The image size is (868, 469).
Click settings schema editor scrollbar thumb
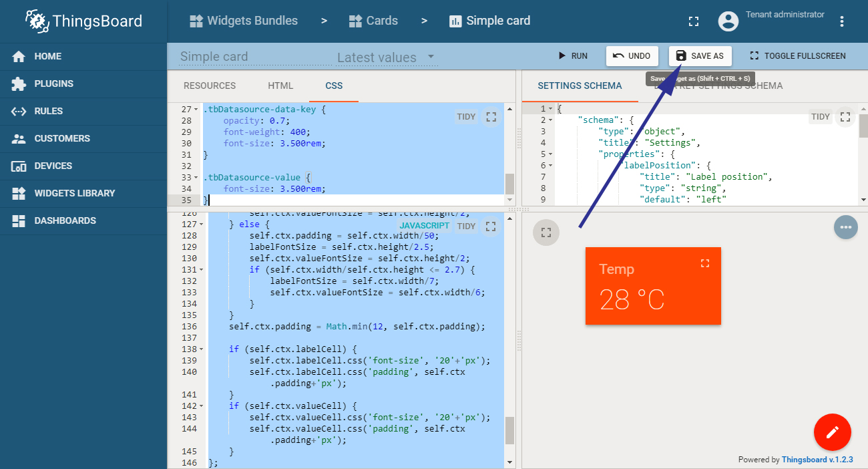[863, 126]
